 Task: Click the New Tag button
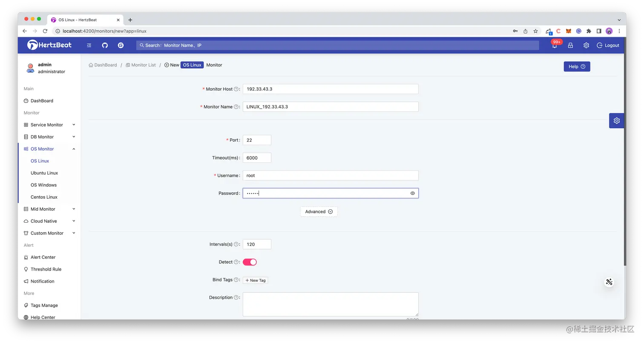[256, 280]
